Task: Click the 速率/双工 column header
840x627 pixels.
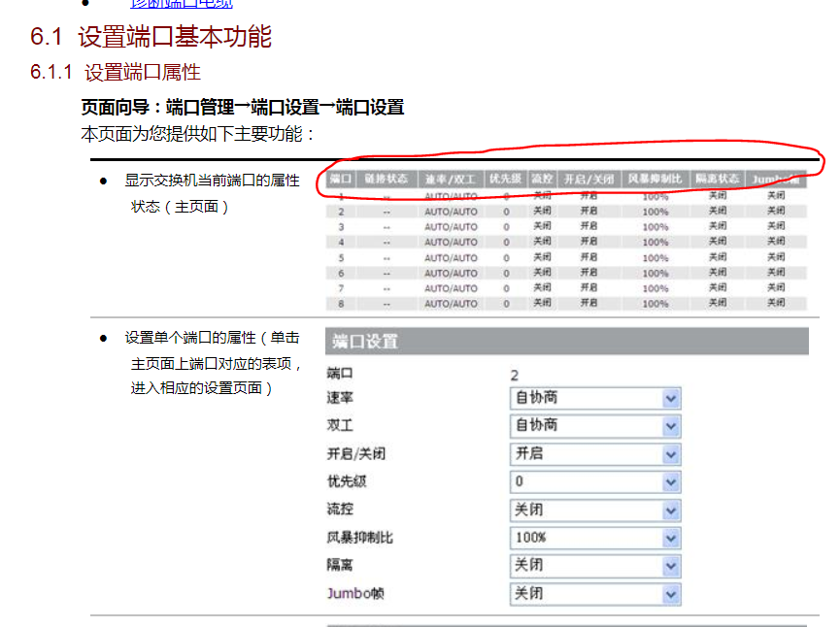Action: point(451,179)
